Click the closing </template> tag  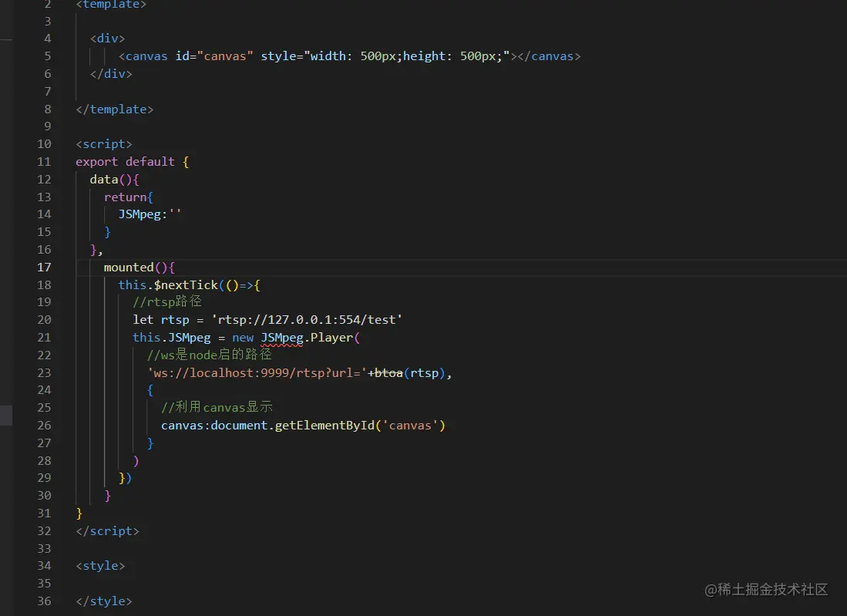click(115, 109)
